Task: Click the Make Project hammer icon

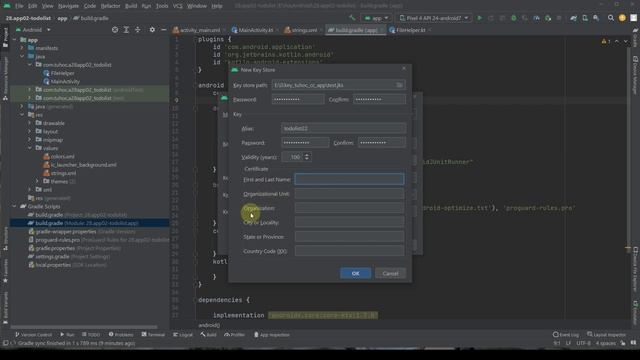Action: click(x=352, y=18)
